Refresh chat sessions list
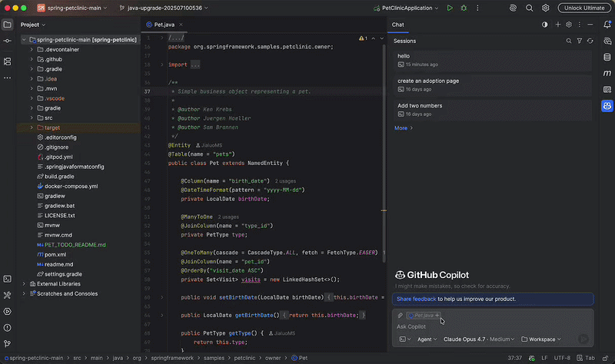This screenshot has width=615, height=364. (x=590, y=41)
